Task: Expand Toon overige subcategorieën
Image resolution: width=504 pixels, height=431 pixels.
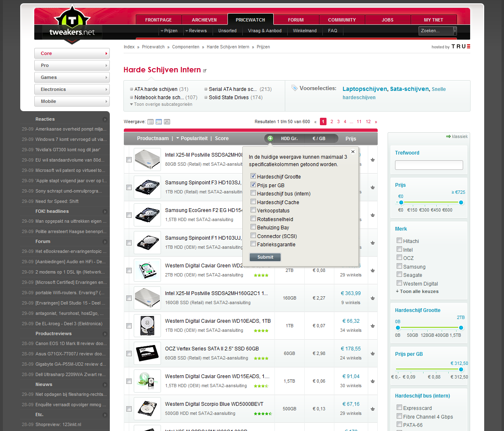Action: point(161,105)
